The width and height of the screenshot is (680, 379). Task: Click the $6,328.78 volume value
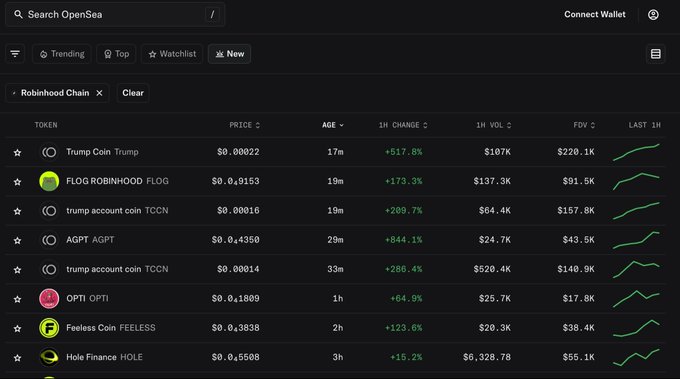487,357
